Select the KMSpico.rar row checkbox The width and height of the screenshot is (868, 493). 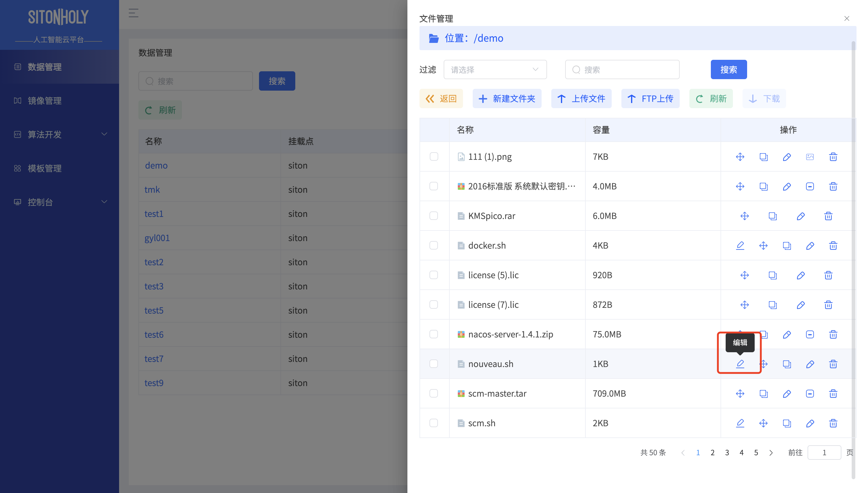433,216
